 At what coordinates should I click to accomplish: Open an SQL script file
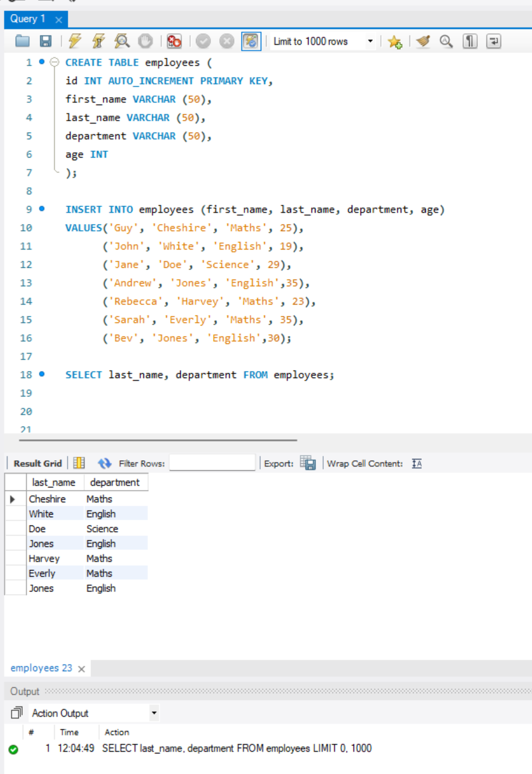pyautogui.click(x=22, y=41)
